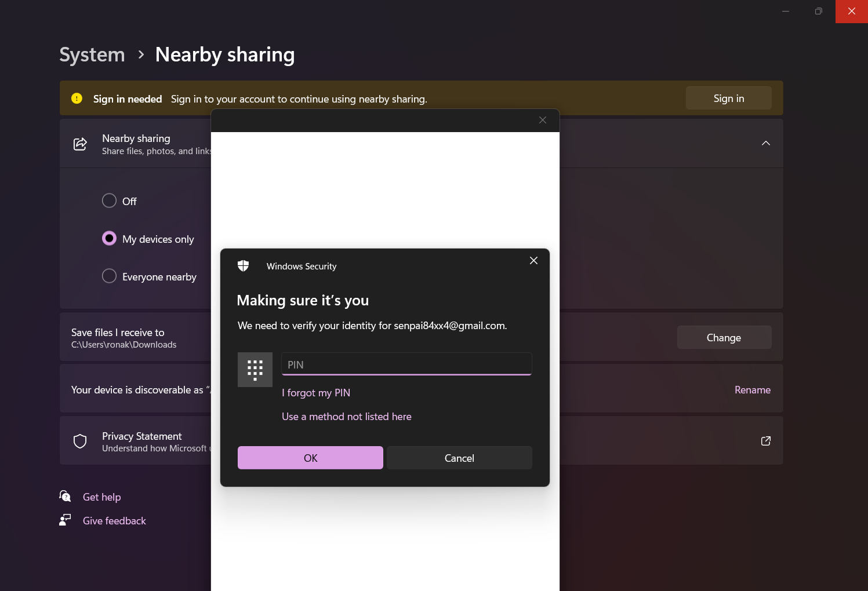Close the Settings window

852,11
